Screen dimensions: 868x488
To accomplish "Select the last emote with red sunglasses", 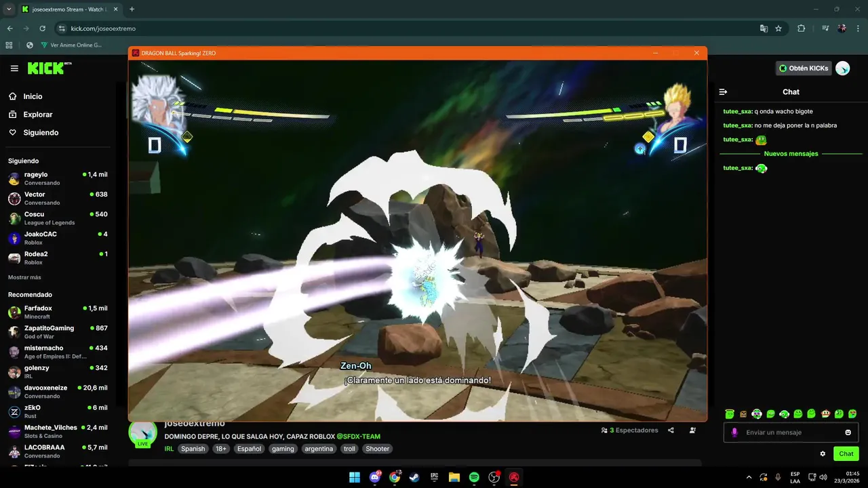I will point(852,413).
